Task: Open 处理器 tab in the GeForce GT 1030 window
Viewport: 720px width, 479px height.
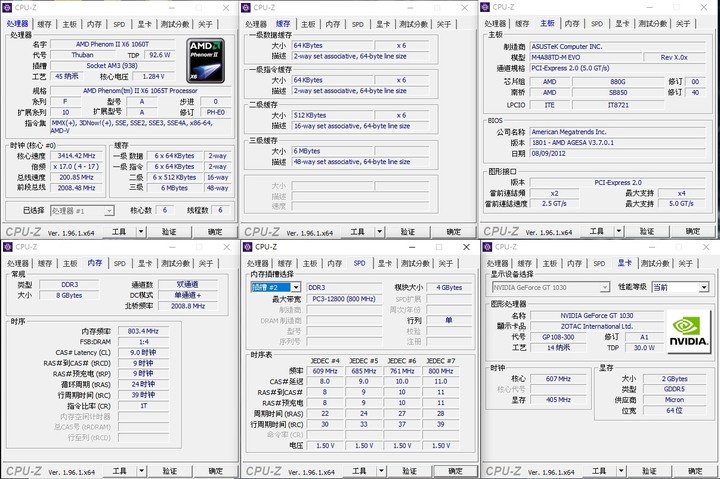Action: [x=497, y=263]
